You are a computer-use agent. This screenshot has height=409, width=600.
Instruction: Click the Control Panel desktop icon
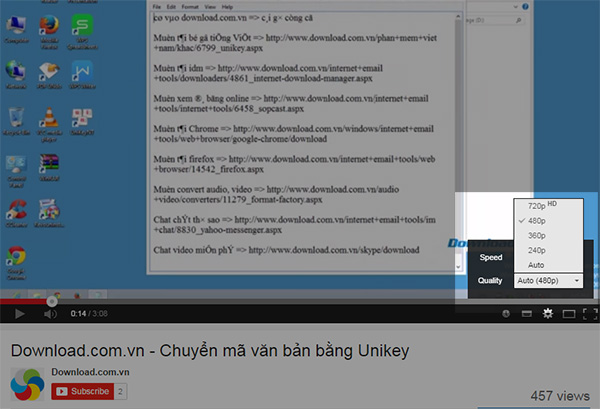click(x=16, y=171)
